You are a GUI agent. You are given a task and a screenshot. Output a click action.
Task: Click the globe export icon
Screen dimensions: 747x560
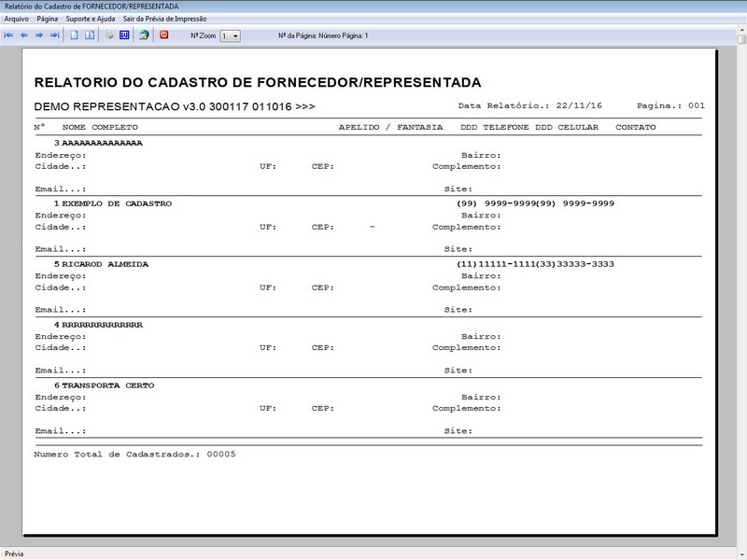point(144,35)
